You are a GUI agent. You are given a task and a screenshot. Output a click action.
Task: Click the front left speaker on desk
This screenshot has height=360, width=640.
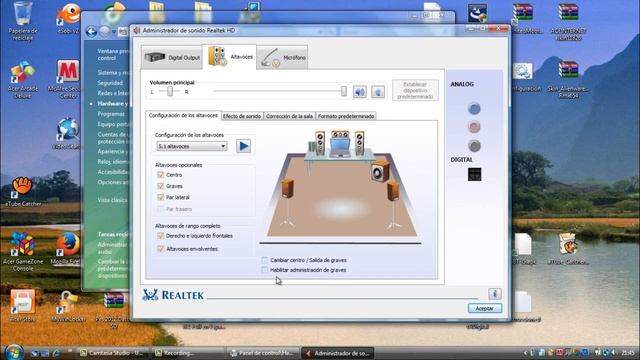pyautogui.click(x=320, y=142)
